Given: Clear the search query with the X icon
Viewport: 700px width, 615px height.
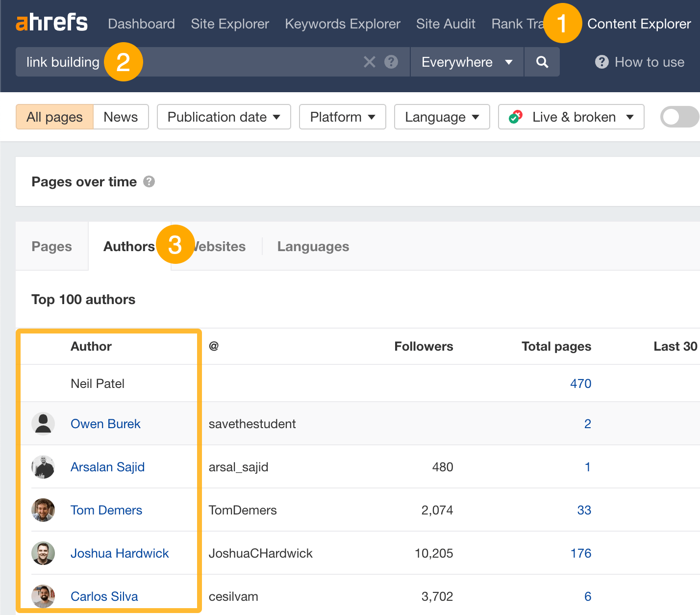Looking at the screenshot, I should [x=370, y=62].
